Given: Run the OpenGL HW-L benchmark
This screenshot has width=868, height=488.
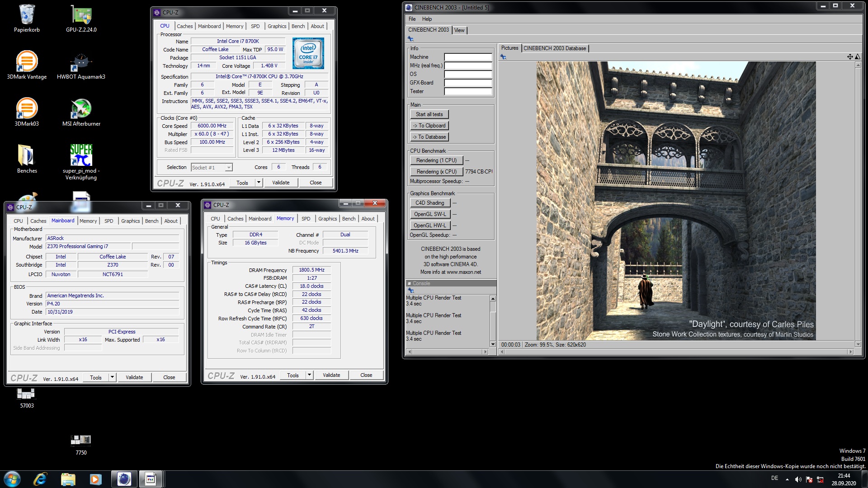Looking at the screenshot, I should (430, 225).
